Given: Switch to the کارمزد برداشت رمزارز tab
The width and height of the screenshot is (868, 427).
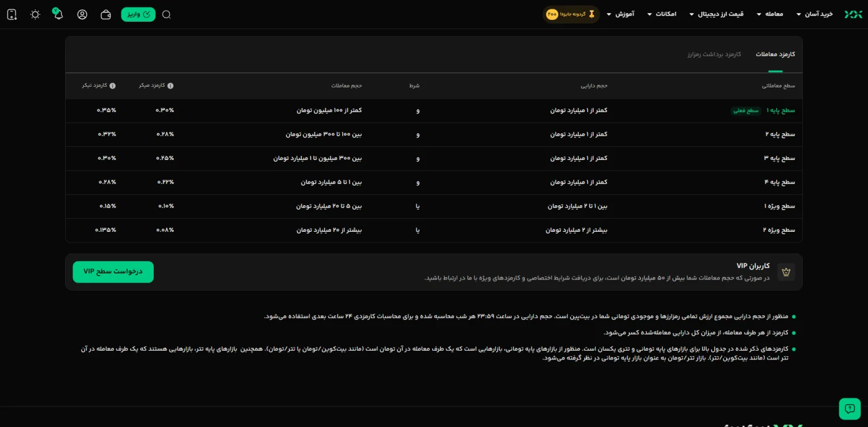Looking at the screenshot, I should [x=714, y=55].
